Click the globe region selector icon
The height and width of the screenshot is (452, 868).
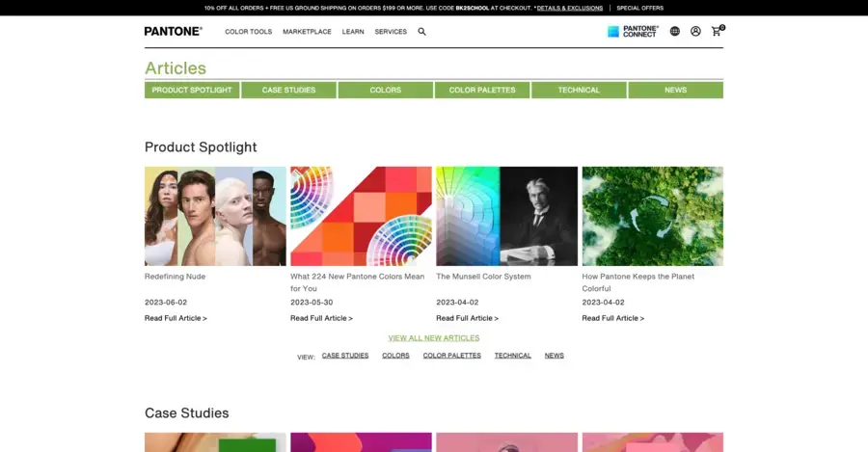674,31
